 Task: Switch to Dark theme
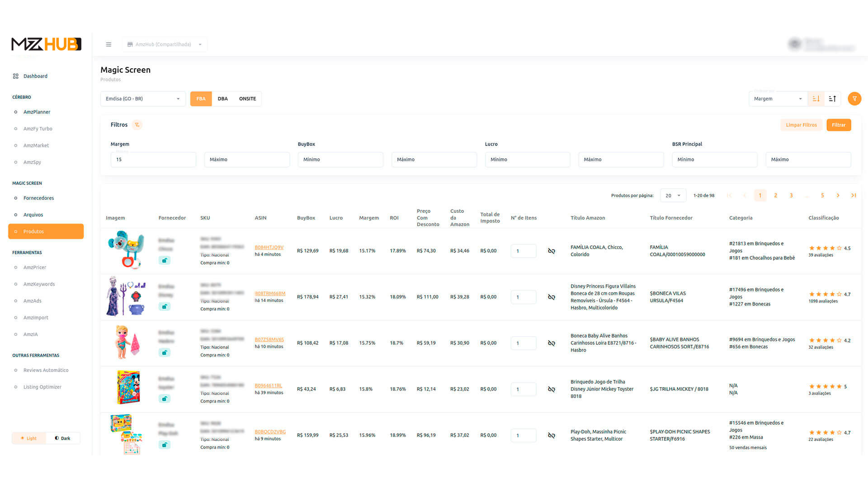click(63, 438)
